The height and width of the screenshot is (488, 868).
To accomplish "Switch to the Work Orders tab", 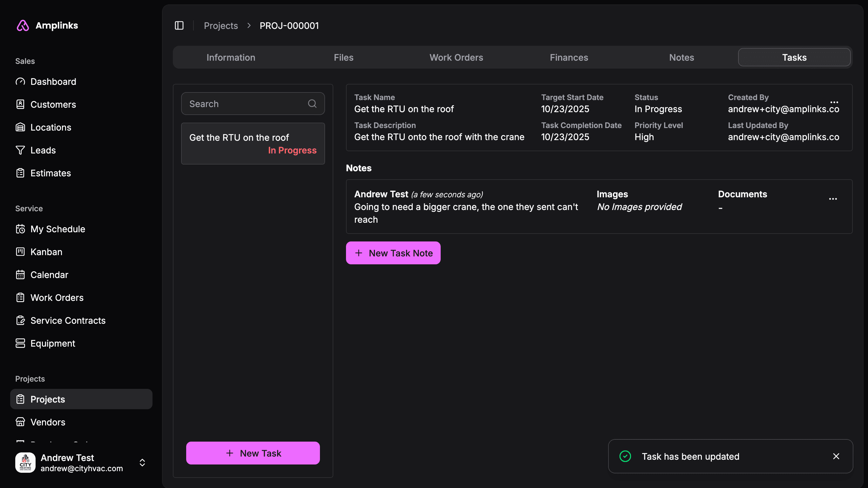I will (456, 58).
